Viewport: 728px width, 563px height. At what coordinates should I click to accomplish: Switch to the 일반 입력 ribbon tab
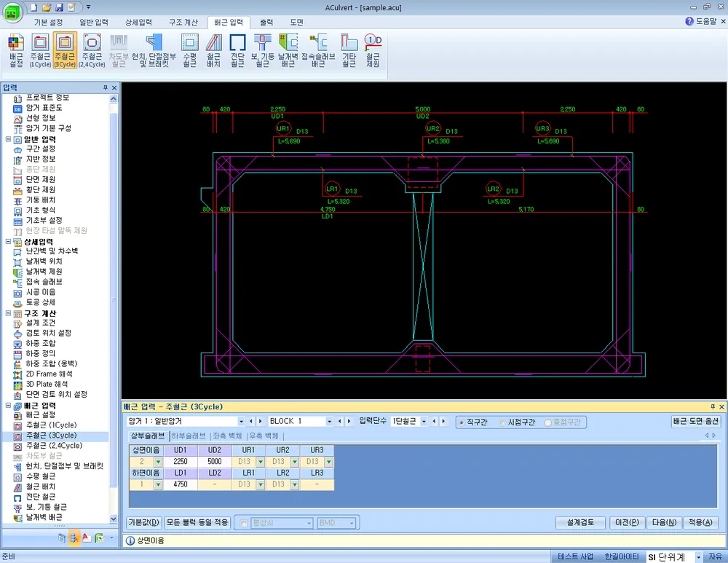click(x=94, y=23)
